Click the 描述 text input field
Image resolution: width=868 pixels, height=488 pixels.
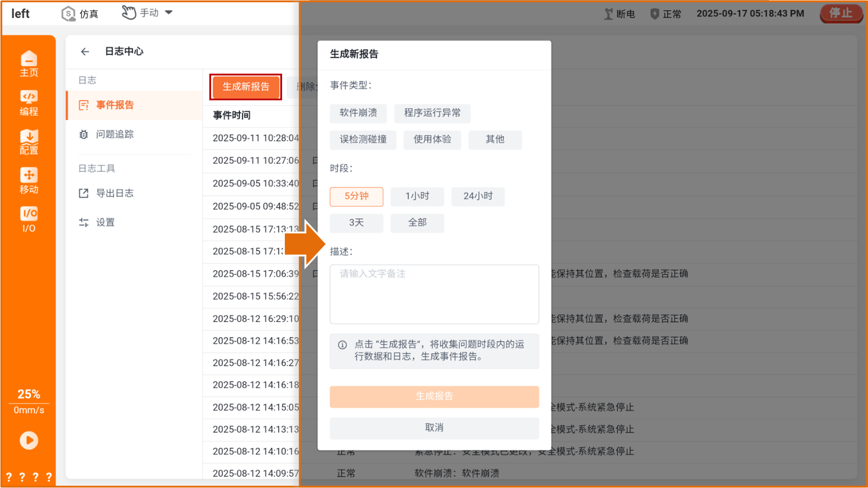point(434,294)
